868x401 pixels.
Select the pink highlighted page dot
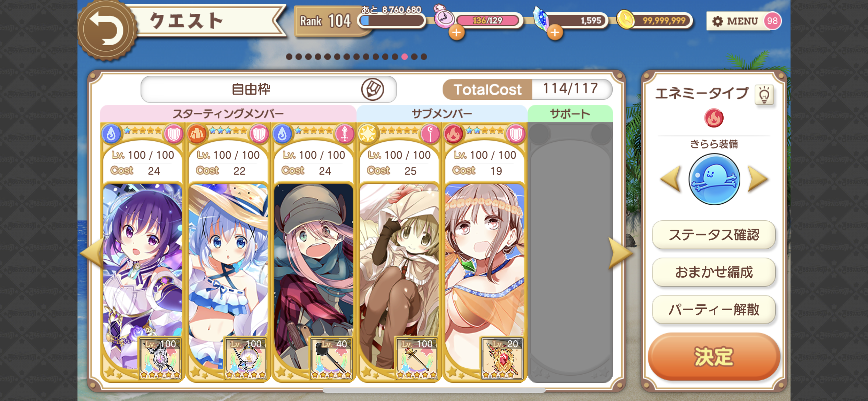[405, 57]
